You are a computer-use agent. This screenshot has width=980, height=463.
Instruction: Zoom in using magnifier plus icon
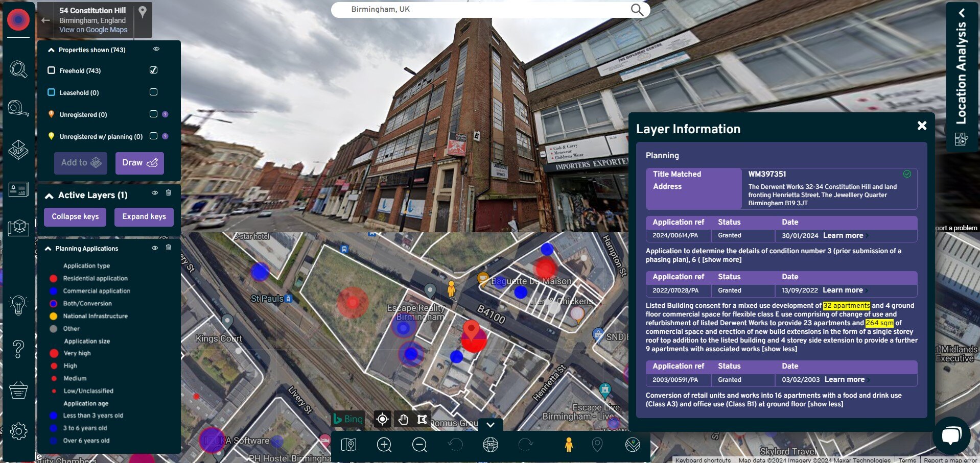click(x=385, y=445)
